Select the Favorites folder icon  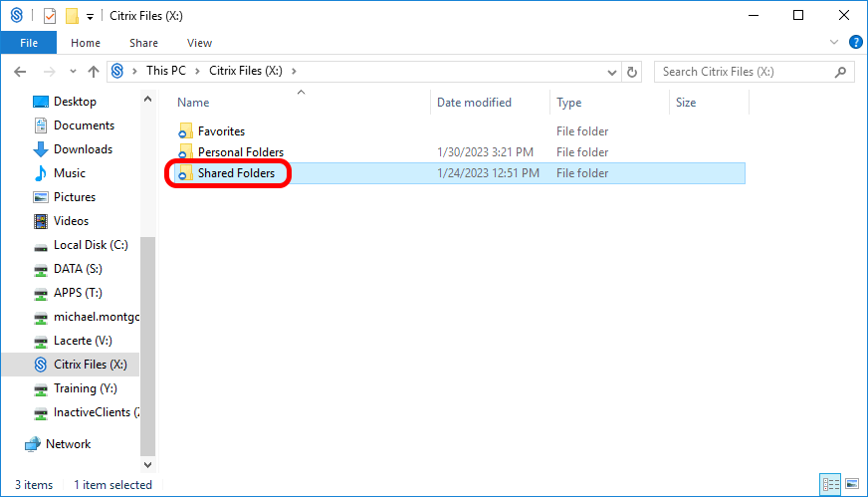[185, 131]
